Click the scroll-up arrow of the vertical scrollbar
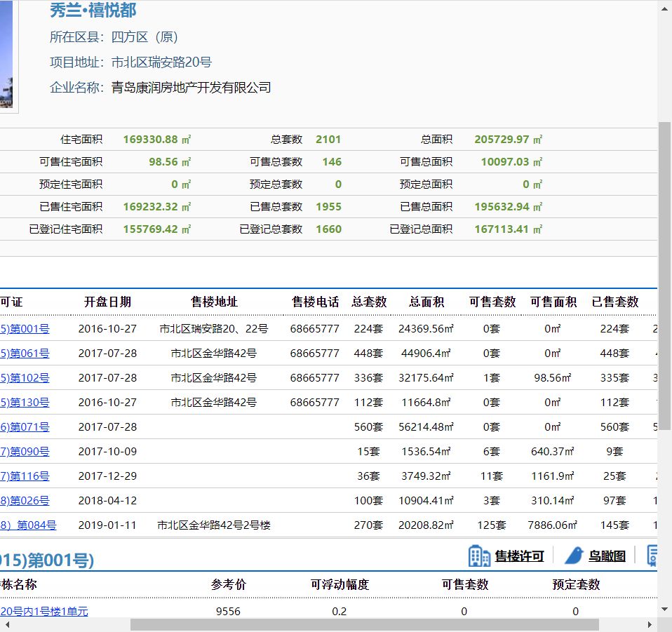The width and height of the screenshot is (672, 632). (666, 8)
